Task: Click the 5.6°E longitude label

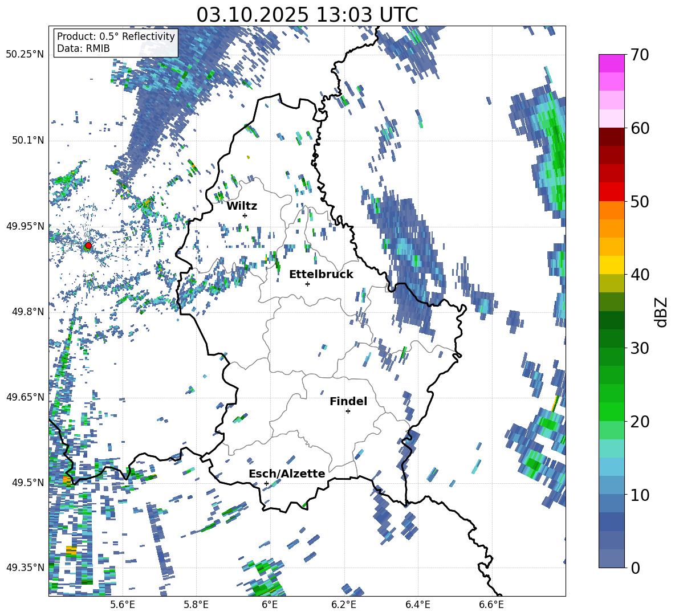Action: (x=123, y=605)
